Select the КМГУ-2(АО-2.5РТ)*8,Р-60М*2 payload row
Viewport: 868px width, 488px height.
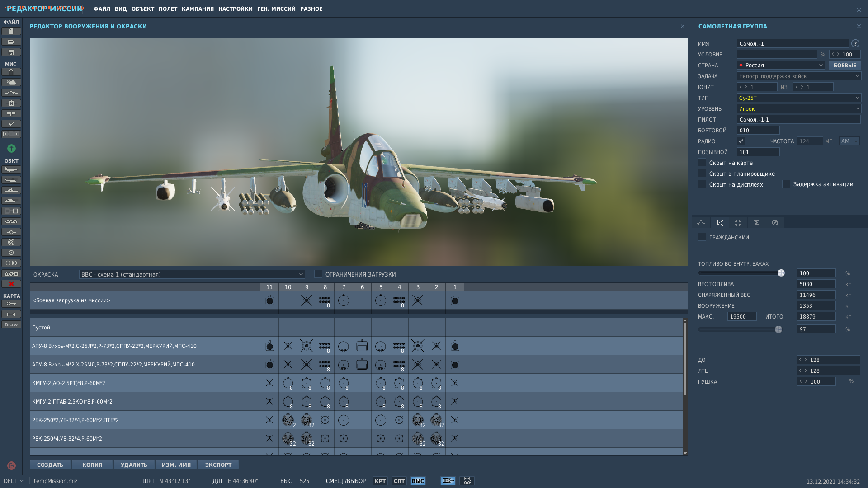point(356,383)
